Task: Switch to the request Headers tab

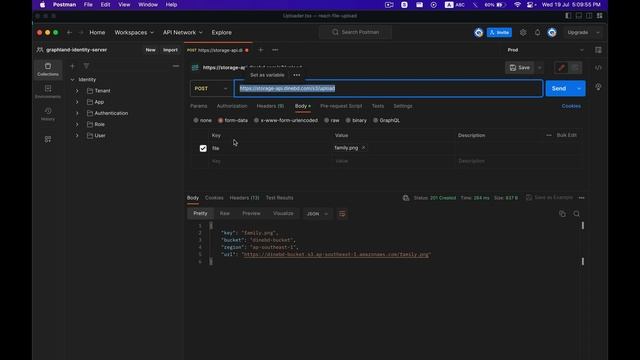Action: 270,106
